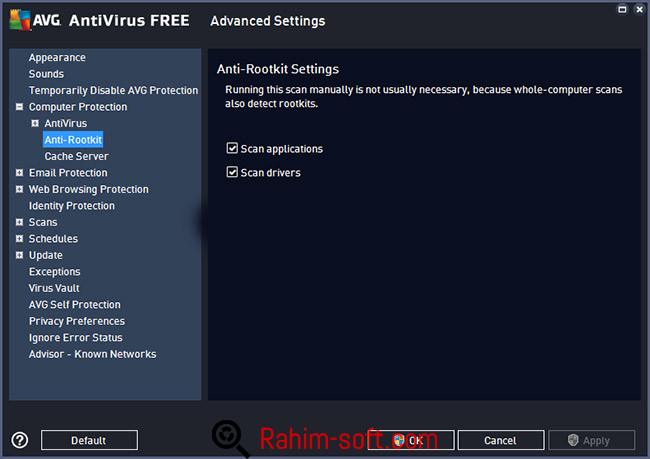Open Privacy Preferences
This screenshot has height=459, width=650.
coord(77,321)
